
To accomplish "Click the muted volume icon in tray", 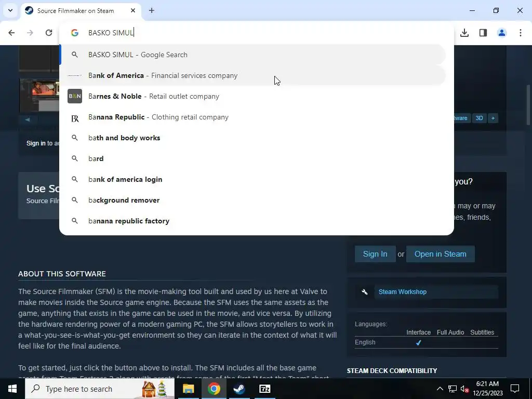I will pos(465,389).
